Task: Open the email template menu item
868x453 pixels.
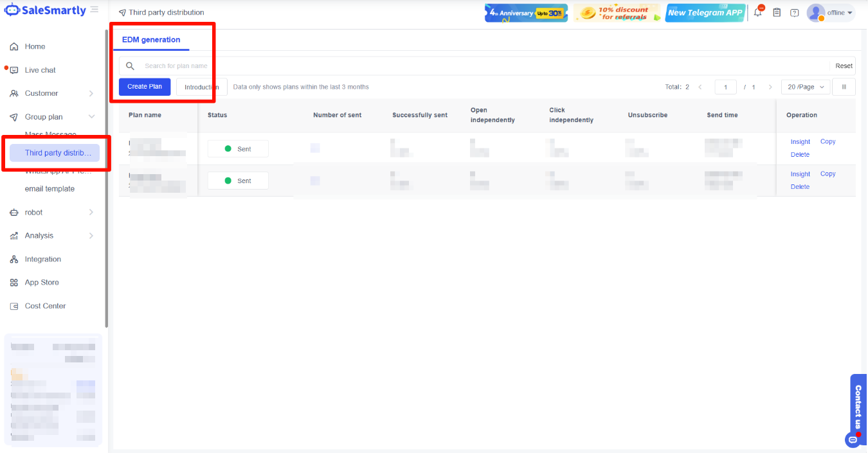Action: click(x=50, y=189)
